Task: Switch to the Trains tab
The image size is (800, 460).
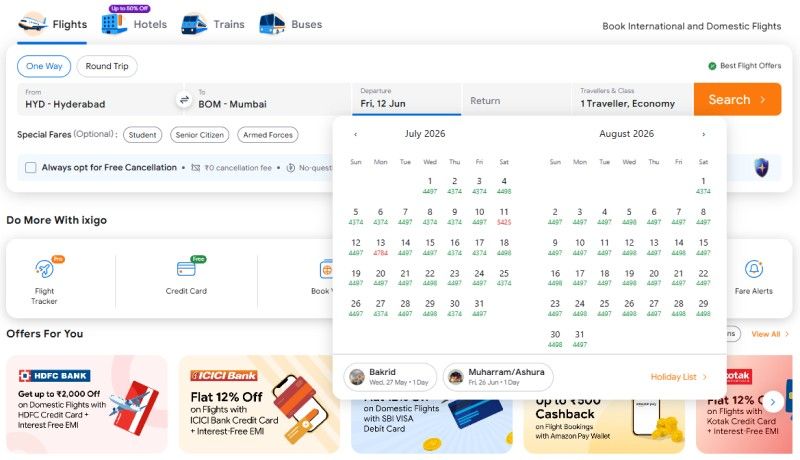Action: pyautogui.click(x=213, y=24)
